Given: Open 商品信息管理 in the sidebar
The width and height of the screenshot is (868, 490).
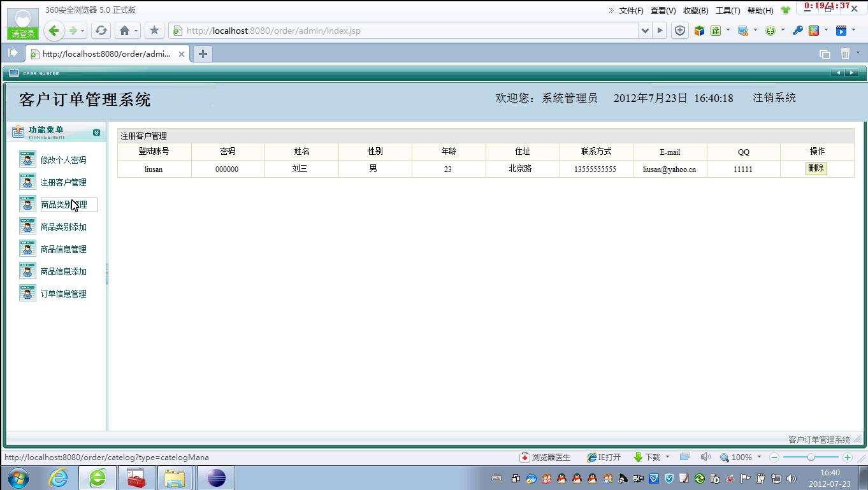Looking at the screenshot, I should click(x=63, y=249).
